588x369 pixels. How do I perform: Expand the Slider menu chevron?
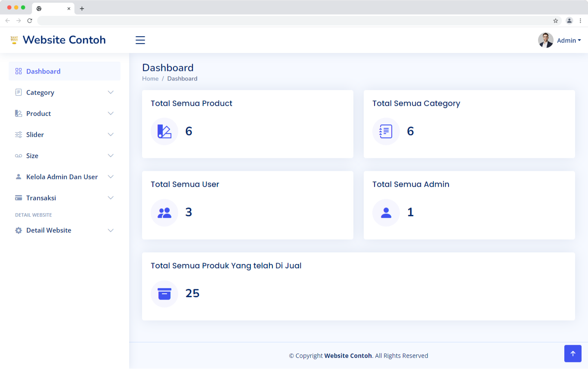[x=111, y=135]
